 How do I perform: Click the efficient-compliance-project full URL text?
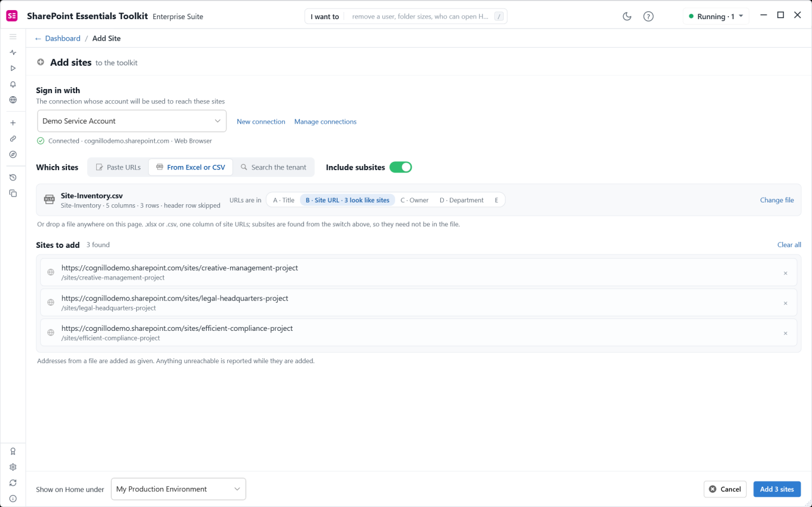pyautogui.click(x=177, y=328)
